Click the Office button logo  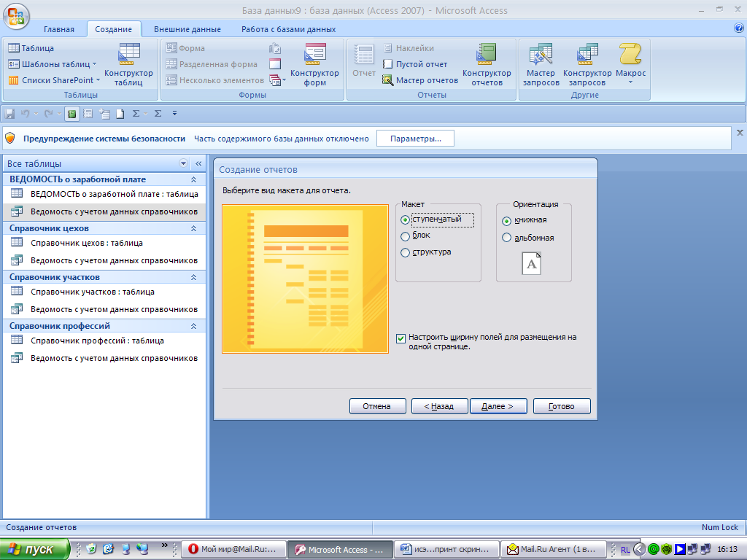click(16, 16)
